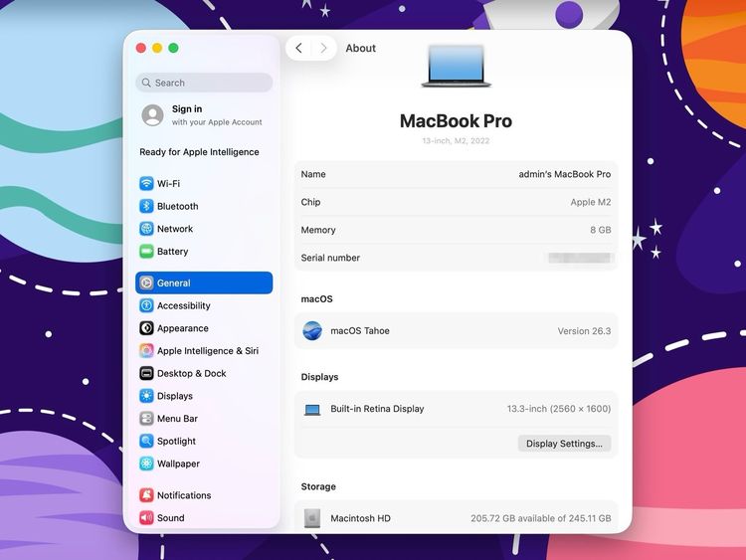The height and width of the screenshot is (560, 746).
Task: Sign in with your Apple Account
Action: (x=204, y=115)
